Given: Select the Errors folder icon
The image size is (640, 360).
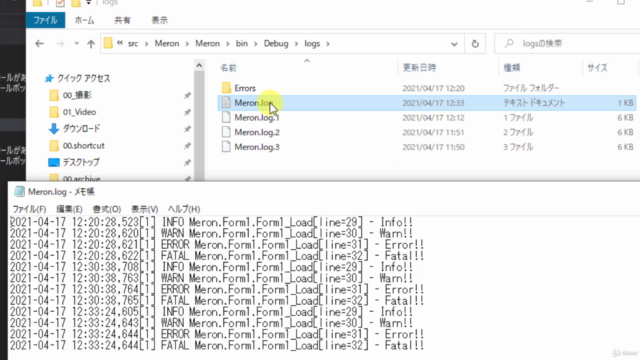Looking at the screenshot, I should point(226,88).
